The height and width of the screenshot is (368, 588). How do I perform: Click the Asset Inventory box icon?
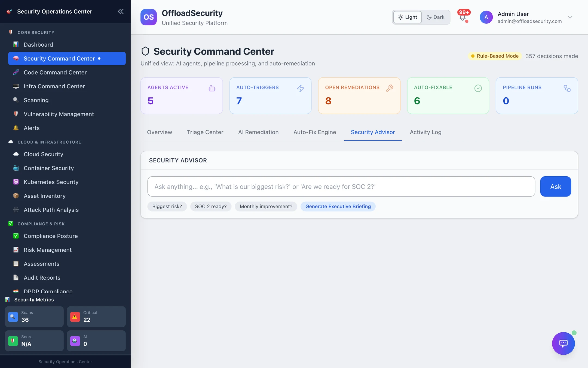[16, 196]
